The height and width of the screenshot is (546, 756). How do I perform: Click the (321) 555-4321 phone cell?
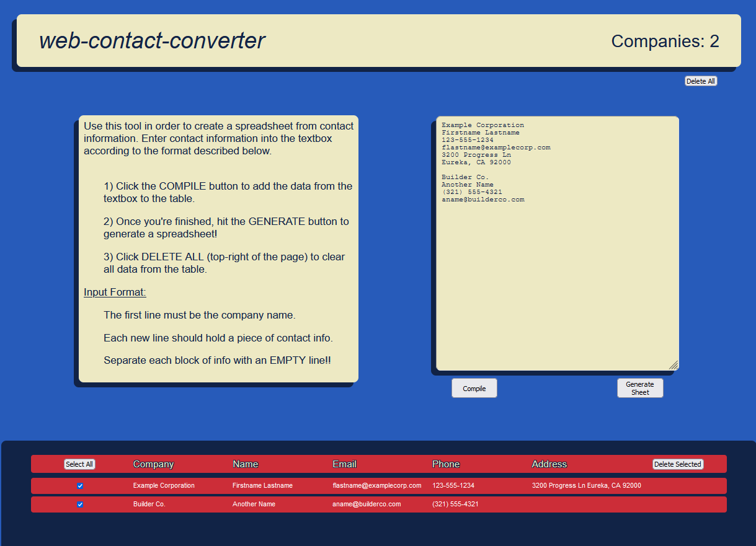[x=455, y=504]
